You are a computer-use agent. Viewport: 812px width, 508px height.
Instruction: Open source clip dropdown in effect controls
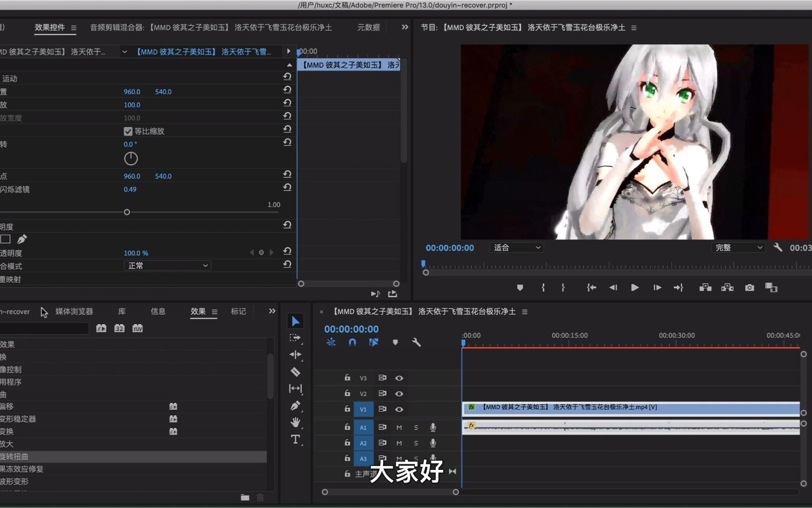coord(125,52)
